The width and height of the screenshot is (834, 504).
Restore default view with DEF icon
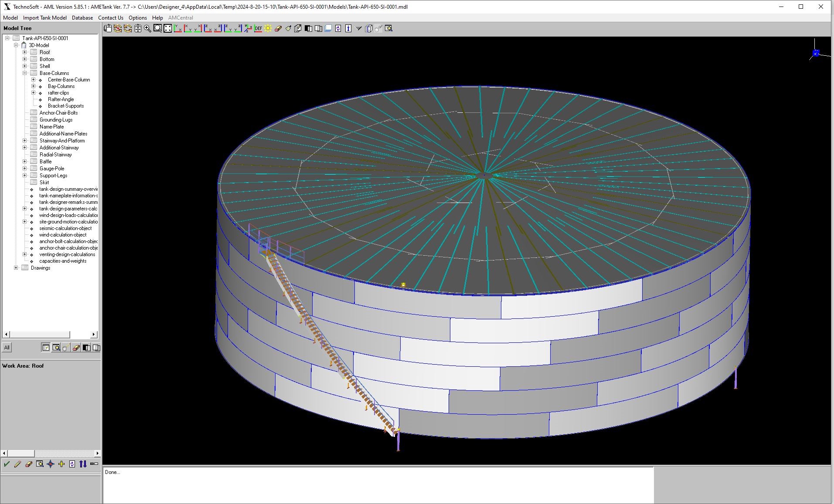(258, 28)
